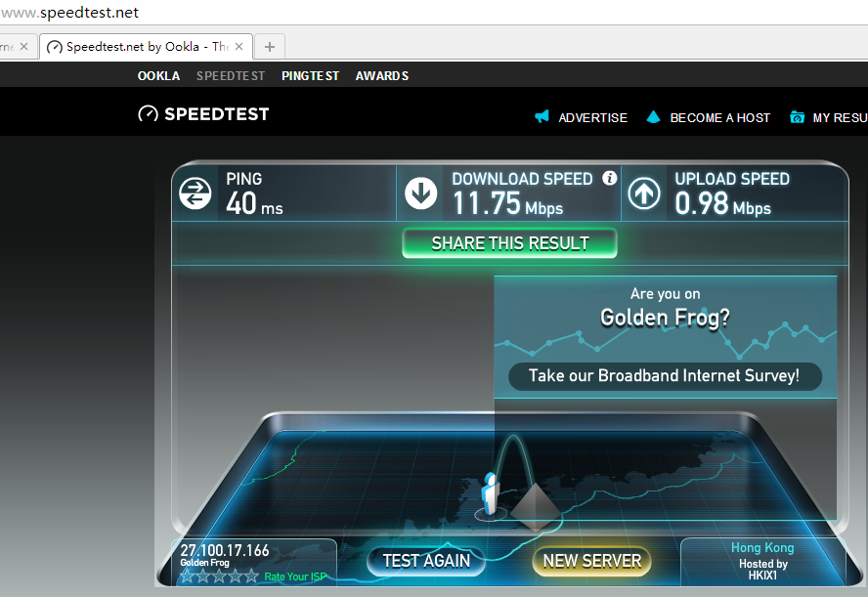This screenshot has height=597, width=868.
Task: Click the server pyramid on the map
Action: click(535, 507)
